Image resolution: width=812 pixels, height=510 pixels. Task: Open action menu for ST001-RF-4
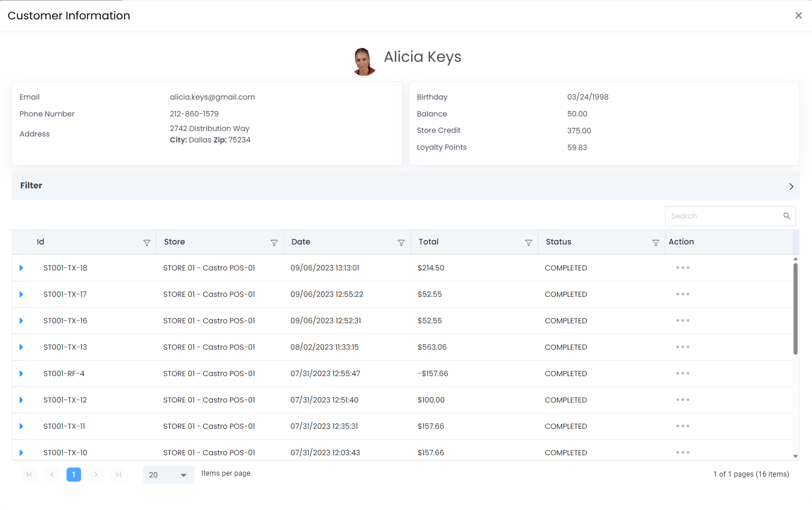point(682,373)
